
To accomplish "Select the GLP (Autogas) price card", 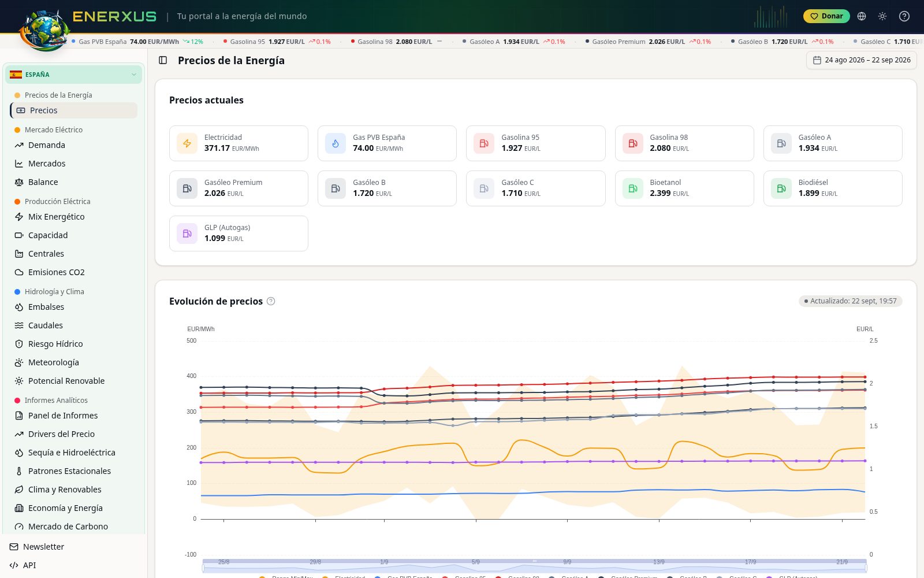I will tap(239, 234).
